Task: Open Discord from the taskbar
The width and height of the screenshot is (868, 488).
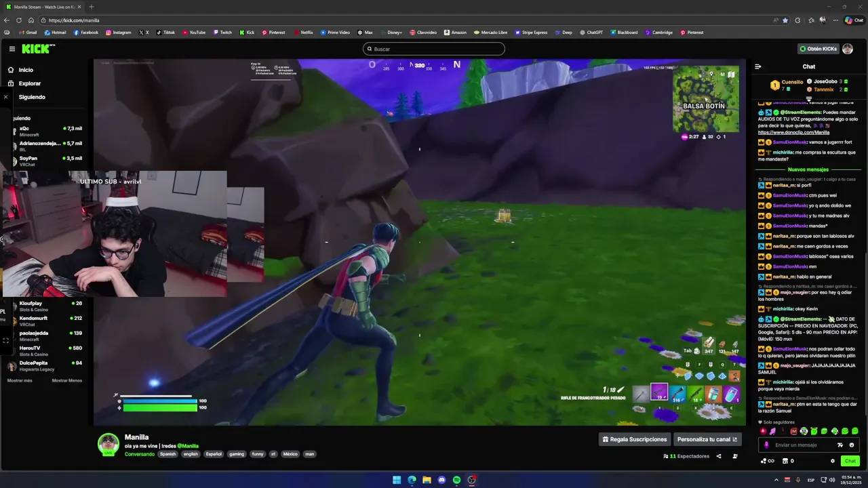Action: point(441,480)
